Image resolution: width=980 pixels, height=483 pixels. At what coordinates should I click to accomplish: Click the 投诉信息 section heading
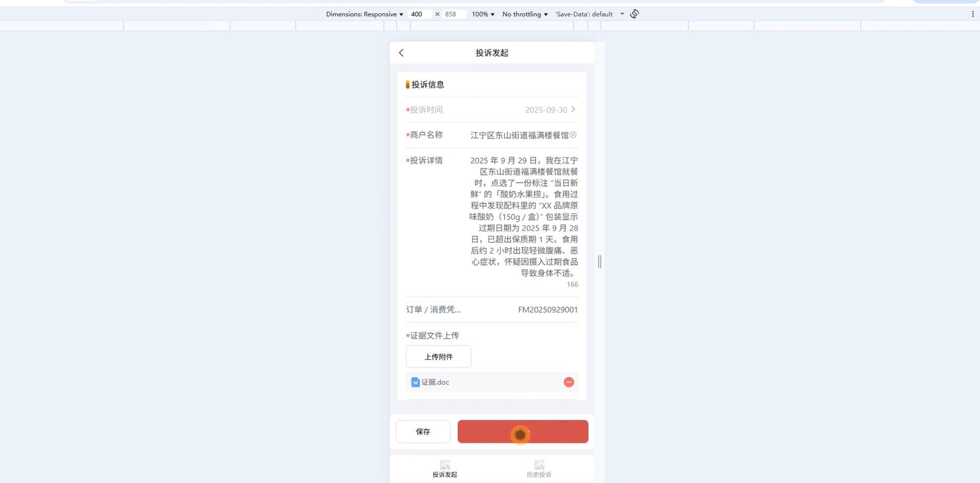pyautogui.click(x=428, y=85)
